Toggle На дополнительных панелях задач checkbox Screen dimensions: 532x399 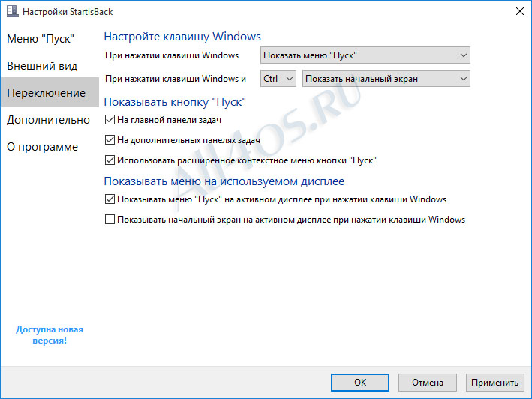click(110, 140)
